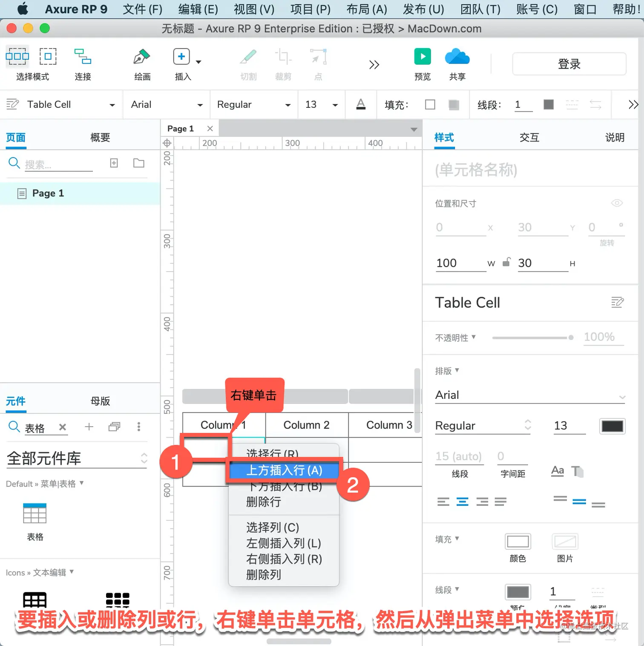Select Page 1 in the pages tree
The width and height of the screenshot is (644, 646).
(x=80, y=193)
